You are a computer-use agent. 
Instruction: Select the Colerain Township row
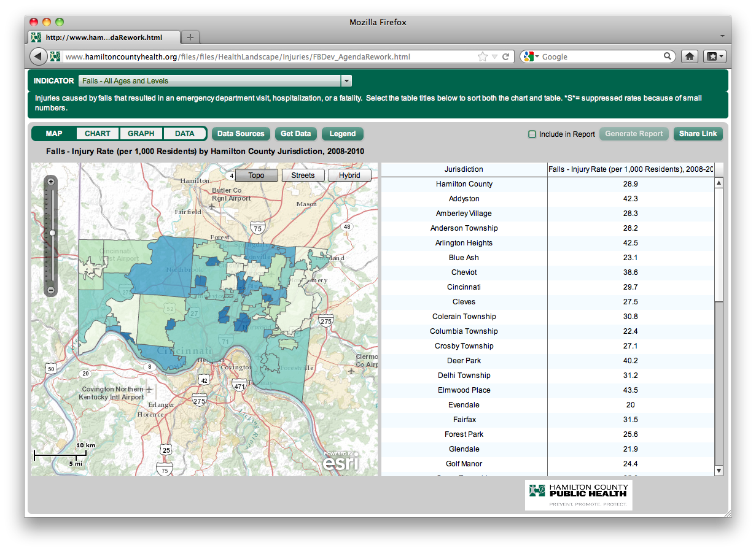pos(548,317)
